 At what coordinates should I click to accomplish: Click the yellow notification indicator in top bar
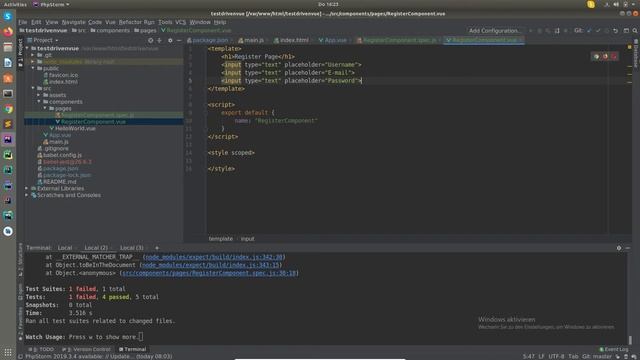tap(591, 4)
